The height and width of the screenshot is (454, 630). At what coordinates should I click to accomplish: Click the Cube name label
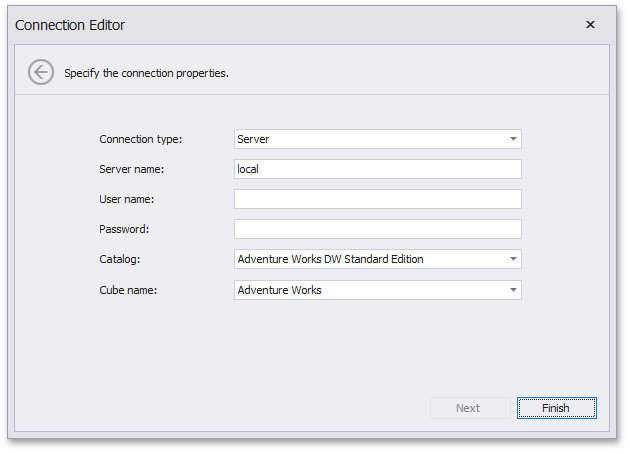(x=128, y=290)
